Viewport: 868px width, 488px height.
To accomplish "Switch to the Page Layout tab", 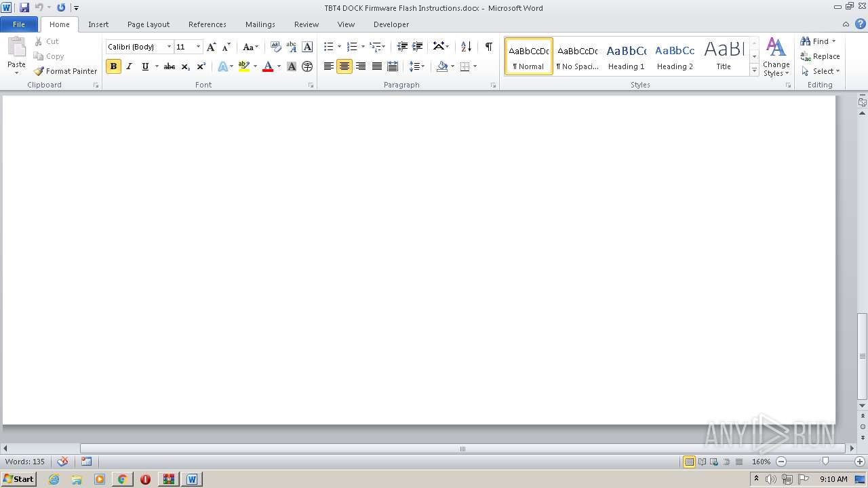I will coord(149,24).
